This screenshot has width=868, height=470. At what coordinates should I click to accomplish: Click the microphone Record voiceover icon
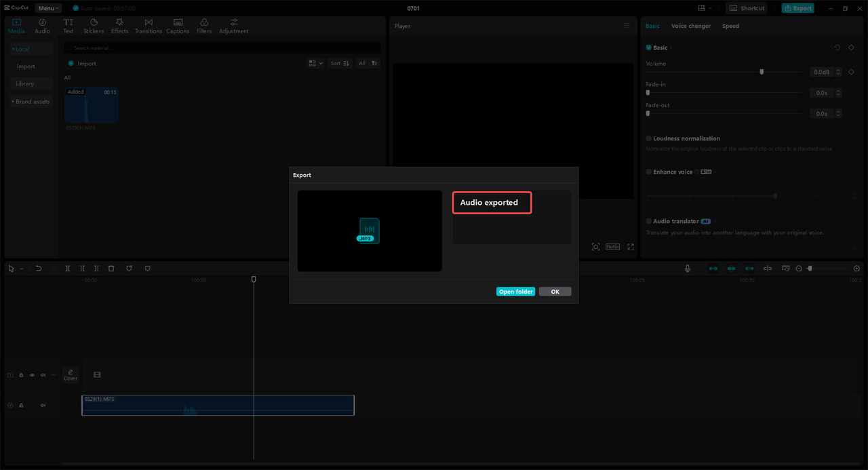pos(688,269)
